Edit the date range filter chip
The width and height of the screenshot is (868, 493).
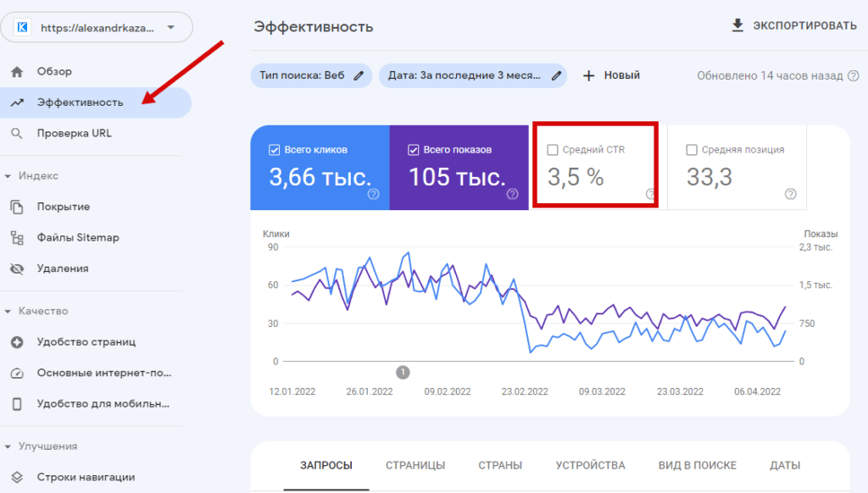click(x=473, y=75)
